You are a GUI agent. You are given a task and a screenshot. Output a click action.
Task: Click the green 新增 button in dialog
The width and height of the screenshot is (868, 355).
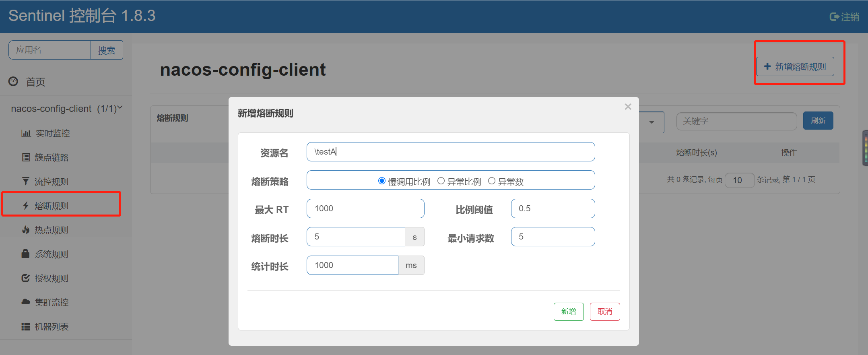(569, 312)
